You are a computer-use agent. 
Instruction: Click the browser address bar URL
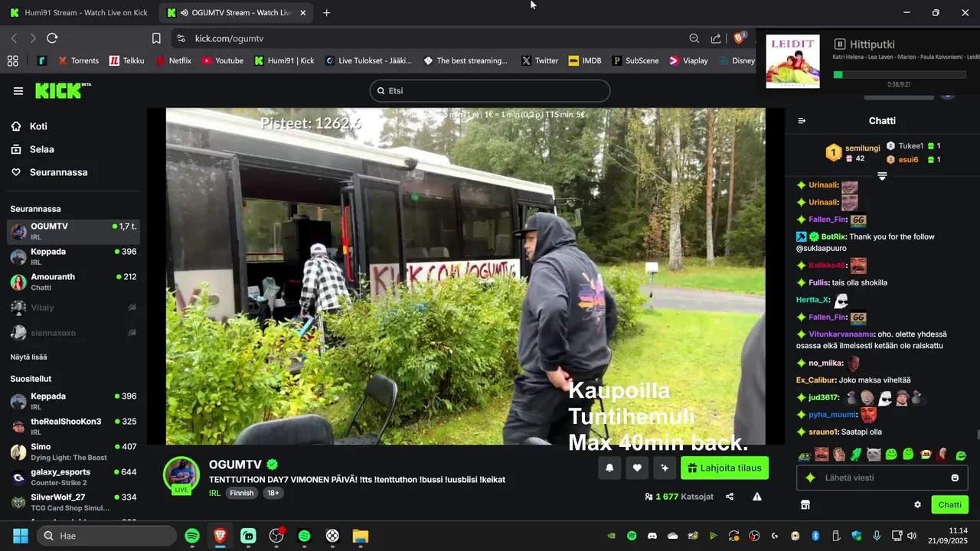[x=229, y=38]
